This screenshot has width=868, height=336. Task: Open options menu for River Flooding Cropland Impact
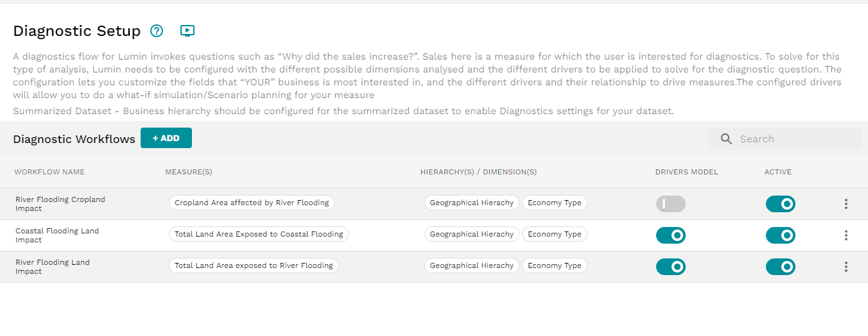[846, 204]
